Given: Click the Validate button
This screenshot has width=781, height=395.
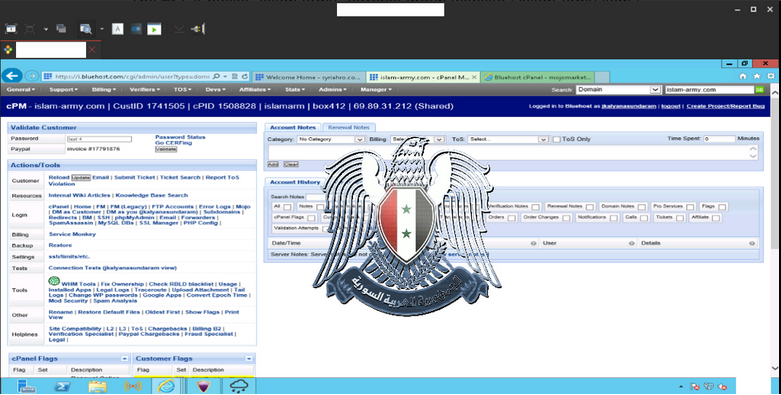Looking at the screenshot, I should point(166,149).
